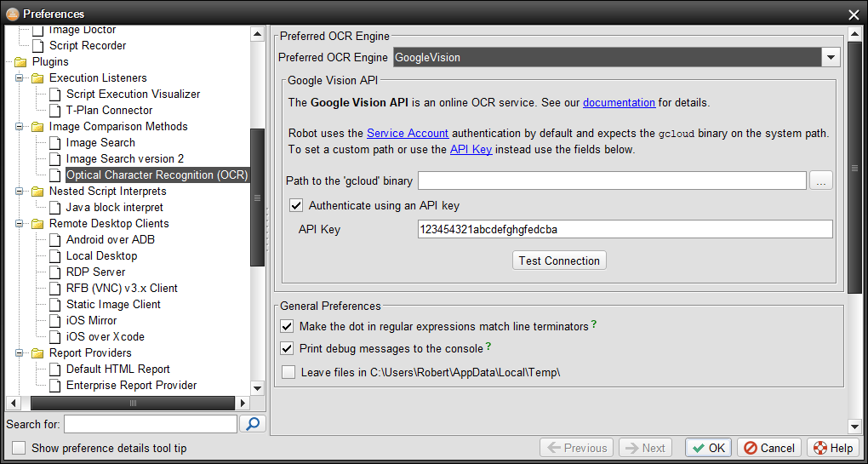This screenshot has width=868, height=464.
Task: Click help icon beside line terminators option
Action: click(594, 324)
